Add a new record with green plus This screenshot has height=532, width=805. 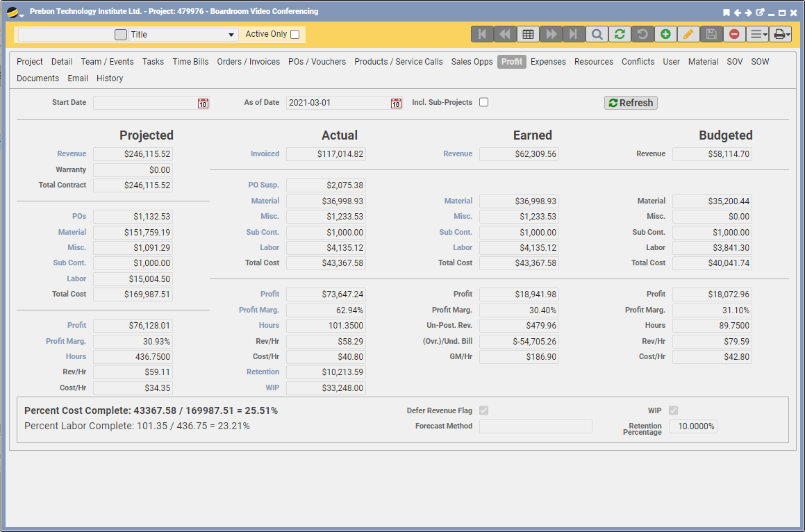coord(665,34)
